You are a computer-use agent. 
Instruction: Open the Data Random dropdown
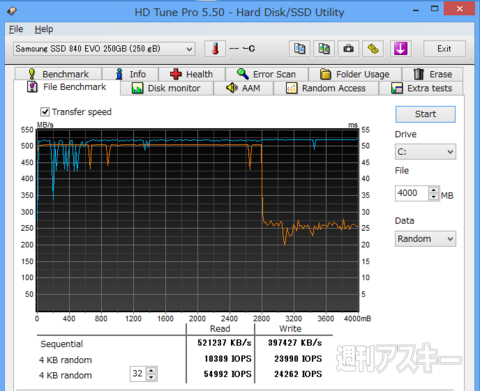[425, 239]
